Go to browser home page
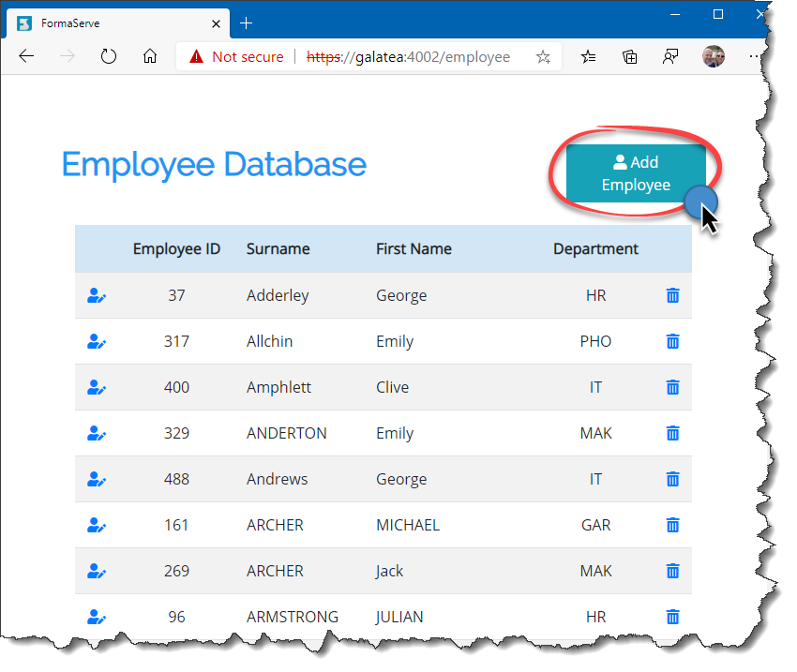 click(x=150, y=56)
